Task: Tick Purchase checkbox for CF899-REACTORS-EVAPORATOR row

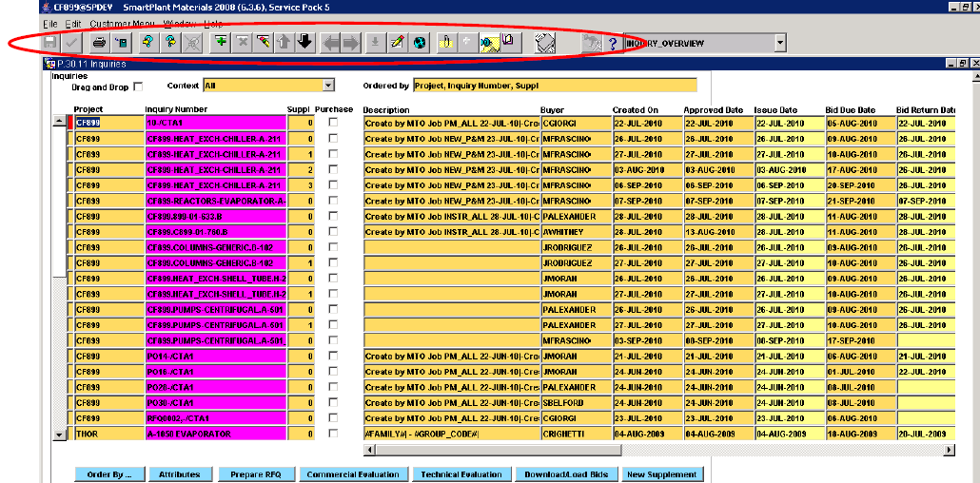Action: pos(333,200)
